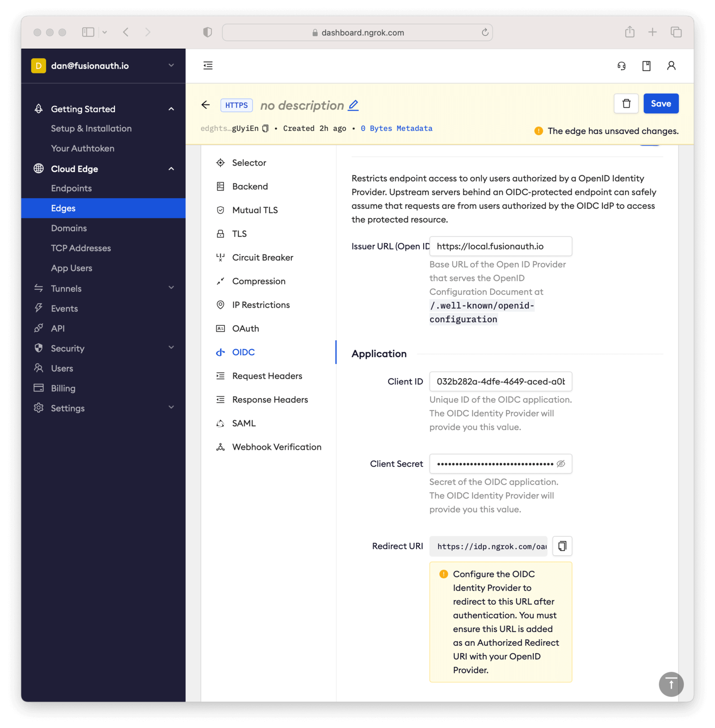The width and height of the screenshot is (715, 728).
Task: Click the Backend module icon
Action: [x=220, y=186]
